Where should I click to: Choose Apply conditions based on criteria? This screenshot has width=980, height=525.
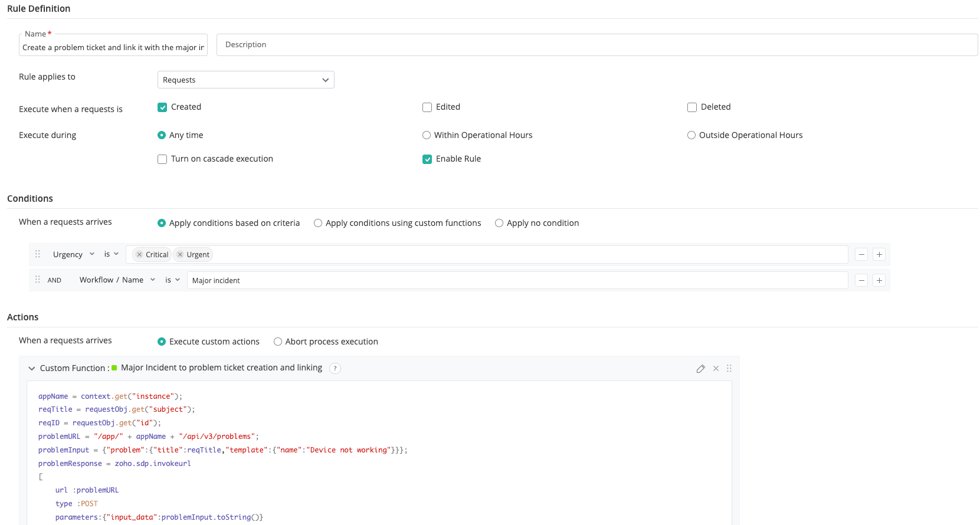(162, 223)
